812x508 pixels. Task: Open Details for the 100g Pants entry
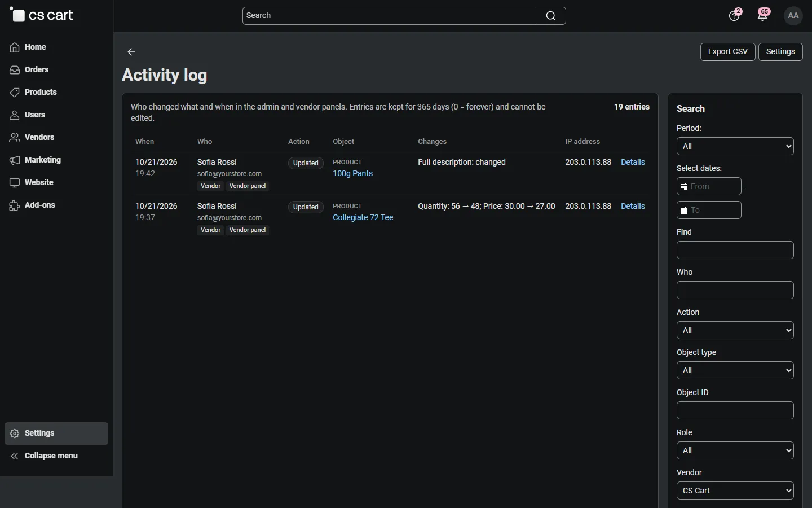tap(633, 162)
